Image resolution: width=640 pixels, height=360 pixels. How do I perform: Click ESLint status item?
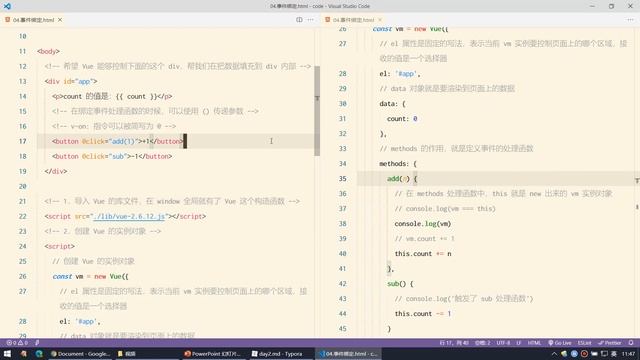point(584,343)
